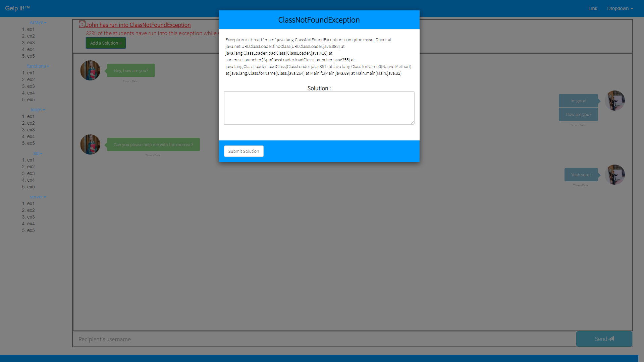The width and height of the screenshot is (644, 362).
Task: Click the paper plane Send button
Action: pyautogui.click(x=604, y=339)
